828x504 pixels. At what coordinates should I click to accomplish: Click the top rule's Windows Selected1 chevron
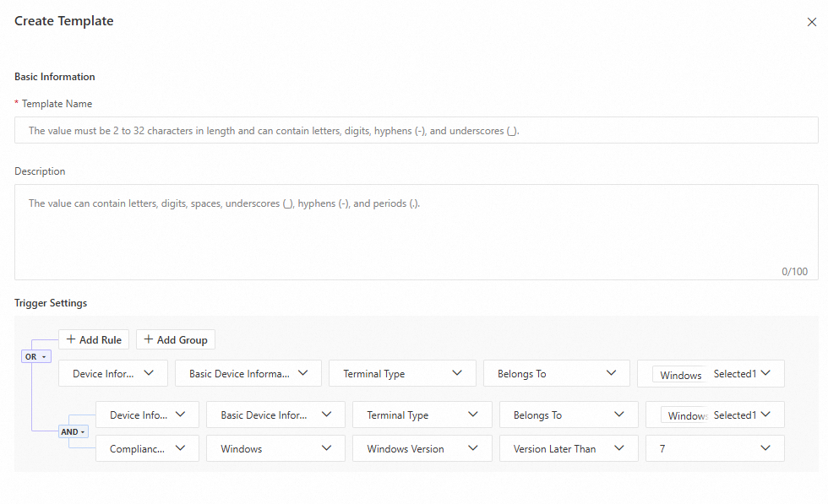pyautogui.click(x=765, y=373)
